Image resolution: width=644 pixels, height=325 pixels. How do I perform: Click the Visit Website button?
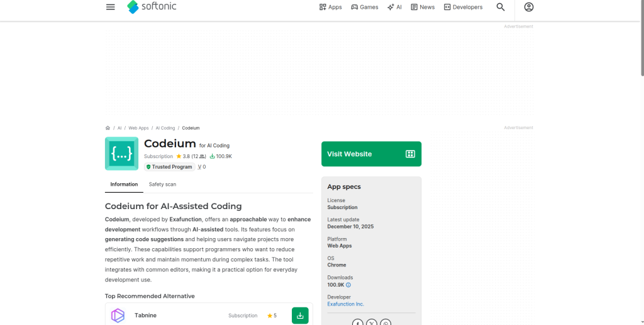pos(371,154)
